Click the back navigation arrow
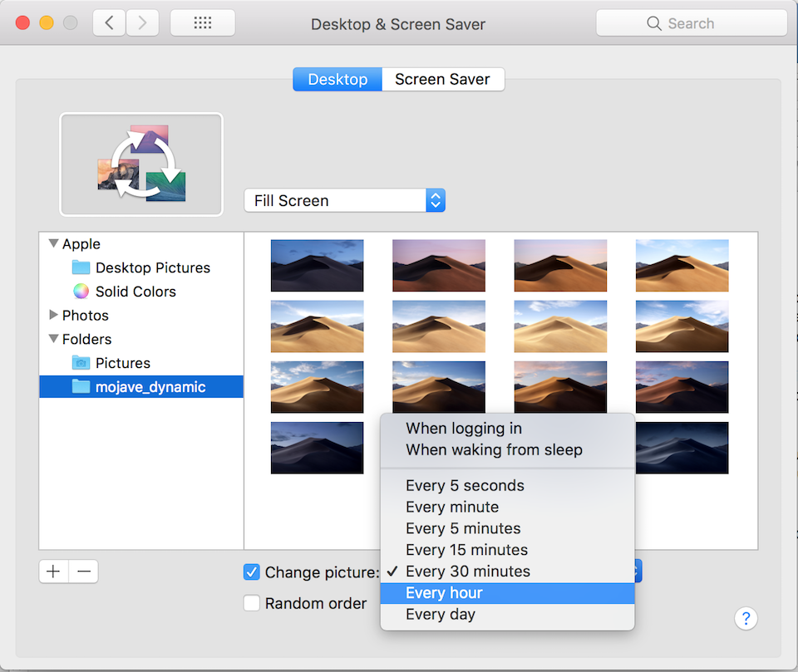 [x=109, y=22]
